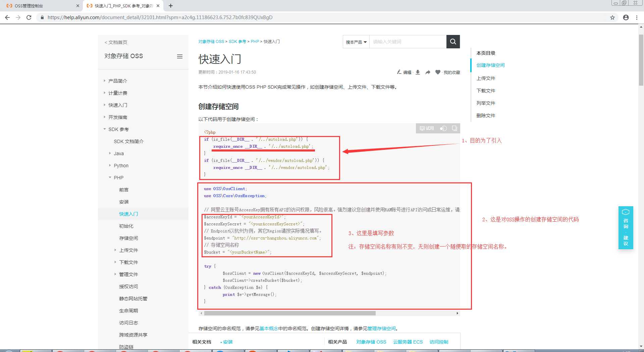Open 基本概念 link below code
The image size is (644, 352).
[269, 328]
